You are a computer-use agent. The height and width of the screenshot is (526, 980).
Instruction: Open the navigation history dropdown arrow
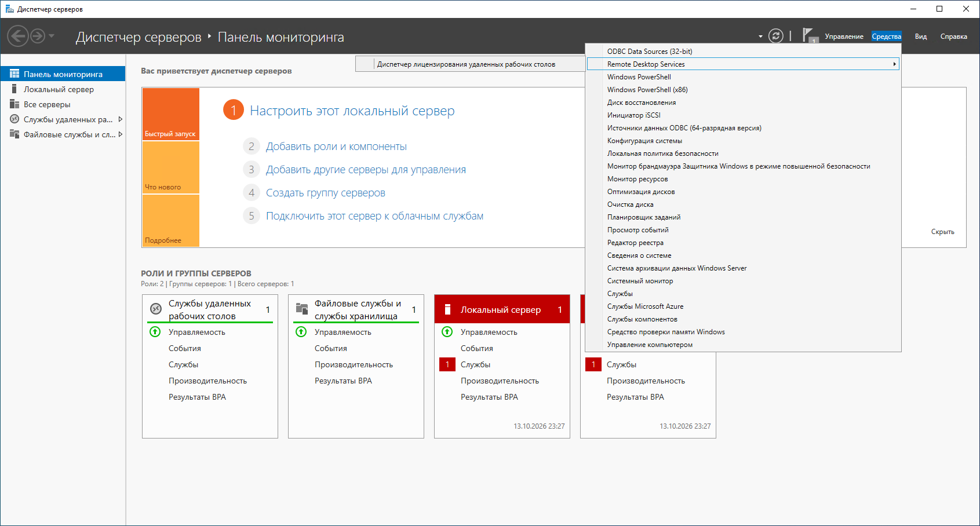pos(52,36)
